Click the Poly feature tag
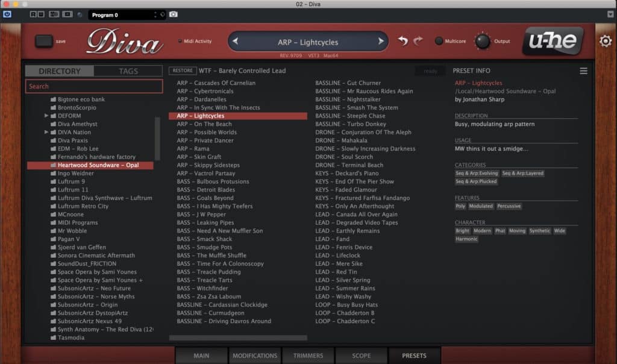The image size is (617, 364). pos(460,206)
